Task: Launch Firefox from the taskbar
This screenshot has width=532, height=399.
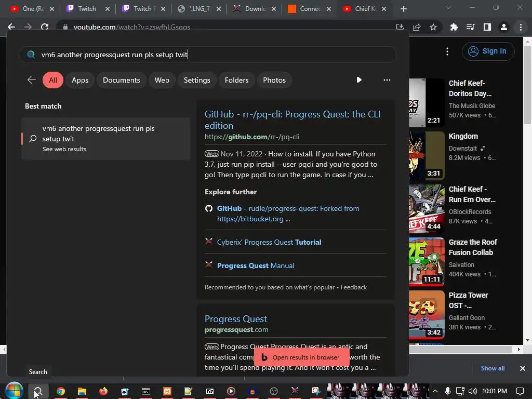Action: tap(103, 391)
